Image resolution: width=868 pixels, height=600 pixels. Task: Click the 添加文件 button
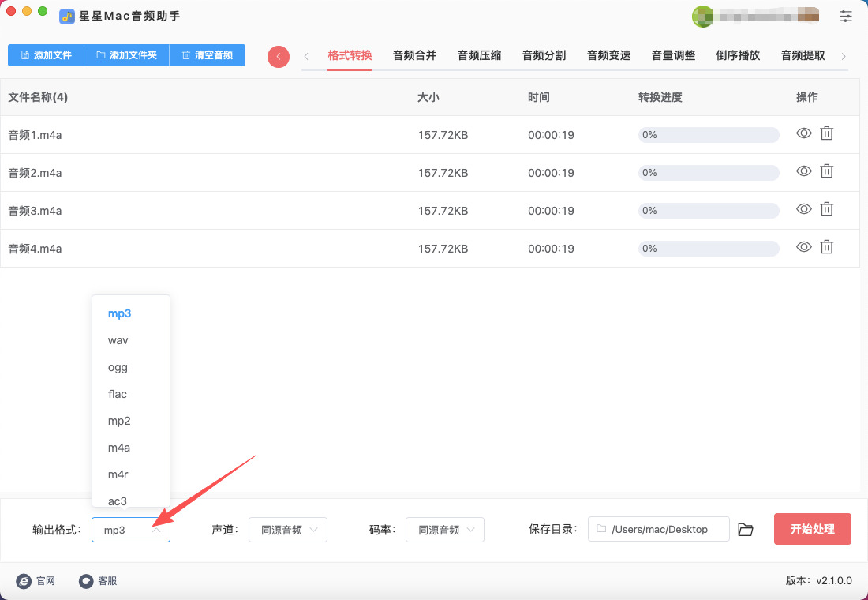46,55
